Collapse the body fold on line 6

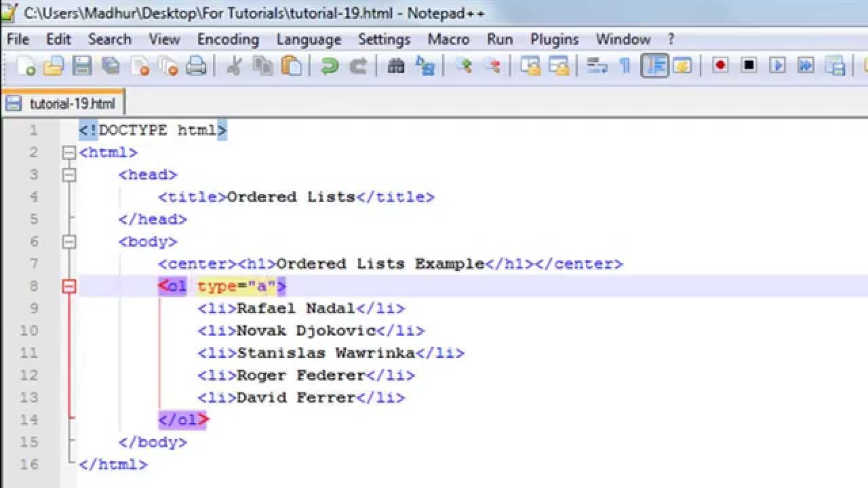(68, 243)
